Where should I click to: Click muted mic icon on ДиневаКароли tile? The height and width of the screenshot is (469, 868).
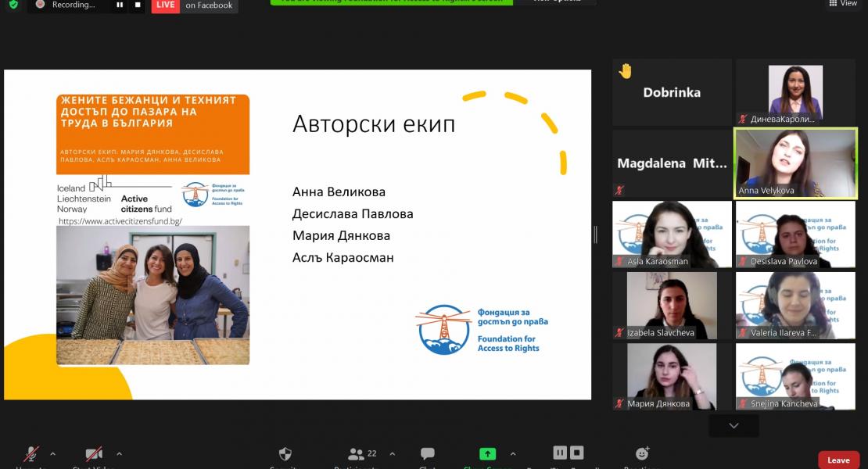click(743, 119)
